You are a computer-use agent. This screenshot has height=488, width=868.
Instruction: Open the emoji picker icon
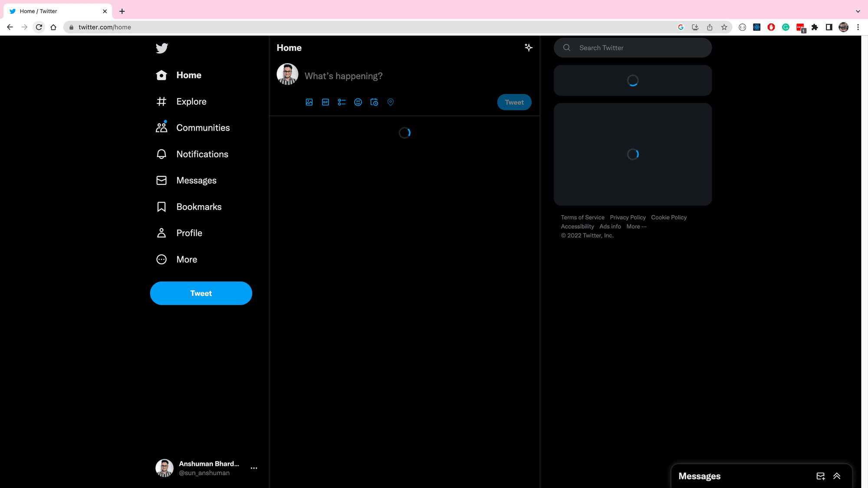point(358,102)
